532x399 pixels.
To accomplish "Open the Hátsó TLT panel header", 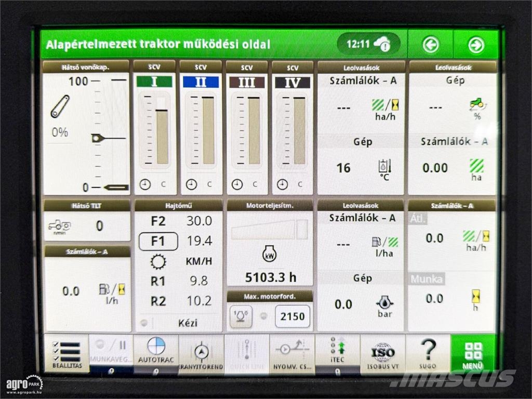I will 87,205.
